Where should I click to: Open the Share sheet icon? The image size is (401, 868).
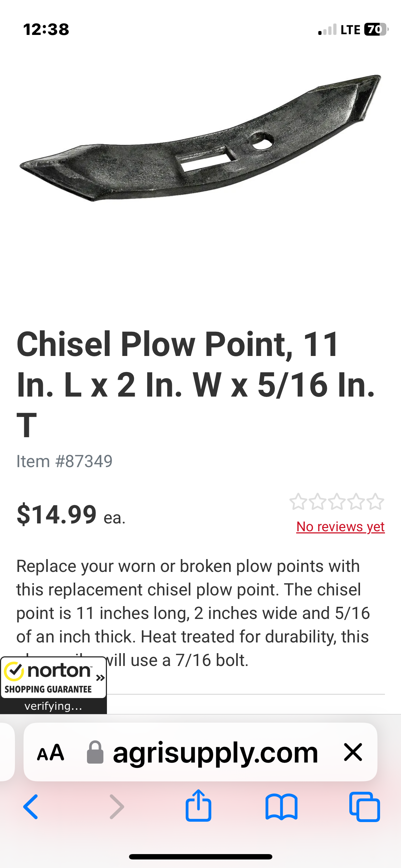click(x=199, y=806)
